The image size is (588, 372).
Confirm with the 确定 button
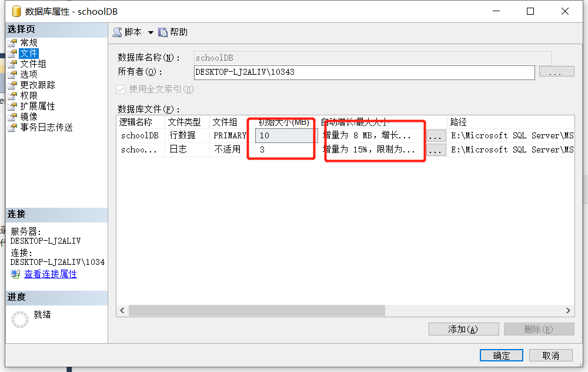point(502,356)
